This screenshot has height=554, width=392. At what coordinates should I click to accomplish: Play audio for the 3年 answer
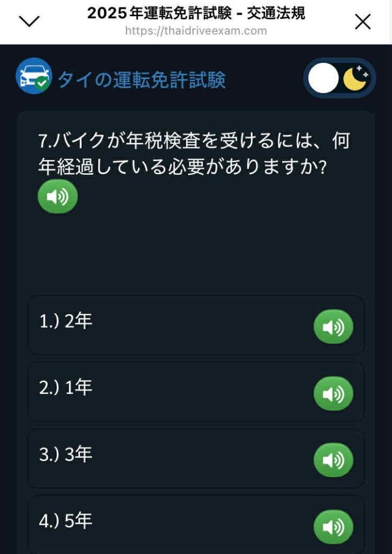pos(333,460)
